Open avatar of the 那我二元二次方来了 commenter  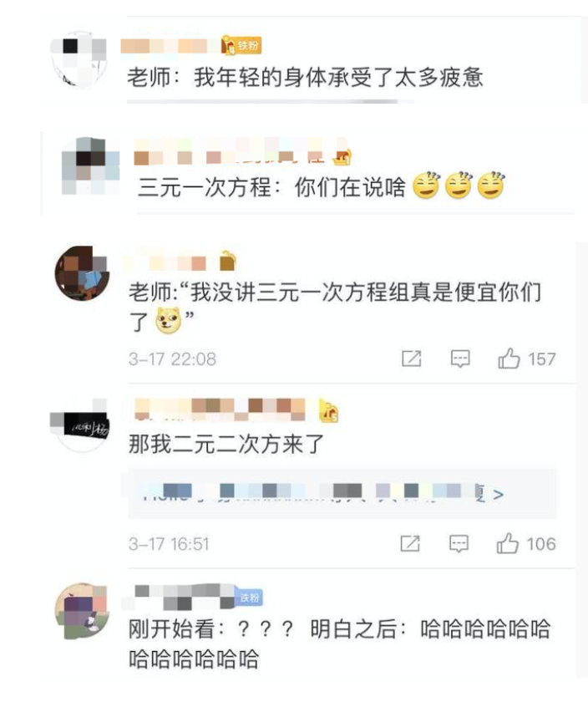pyautogui.click(x=79, y=425)
